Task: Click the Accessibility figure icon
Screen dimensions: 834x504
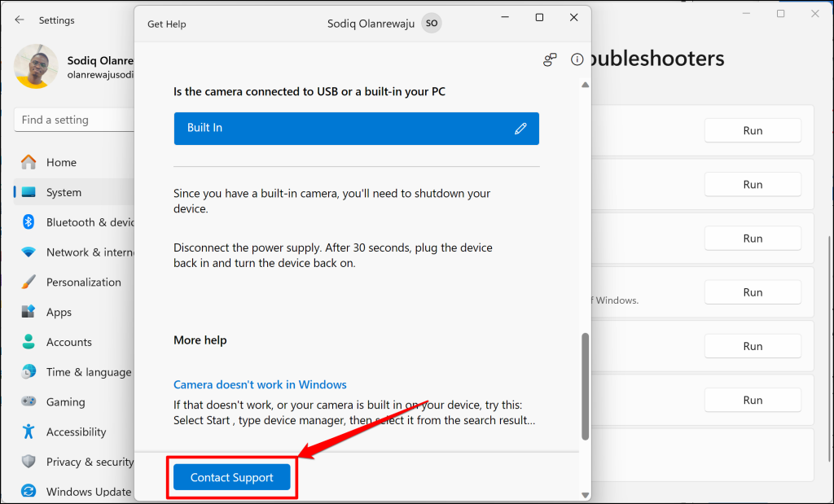Action: coord(29,432)
